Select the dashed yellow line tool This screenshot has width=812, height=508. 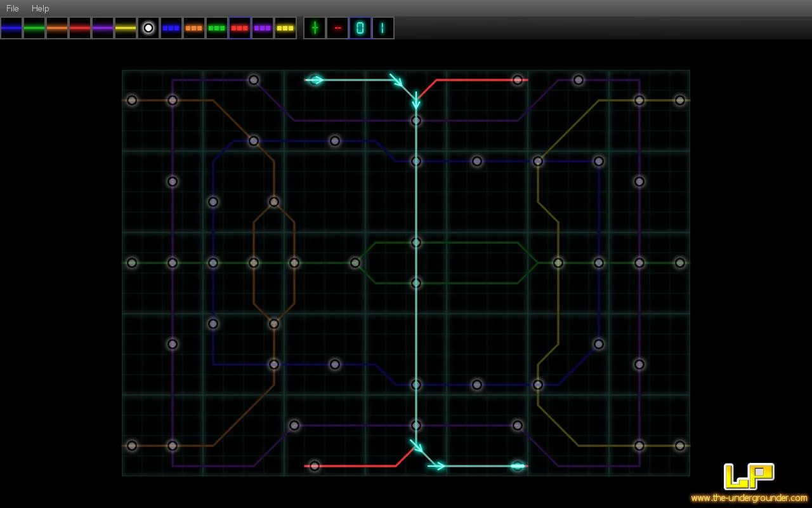[285, 28]
